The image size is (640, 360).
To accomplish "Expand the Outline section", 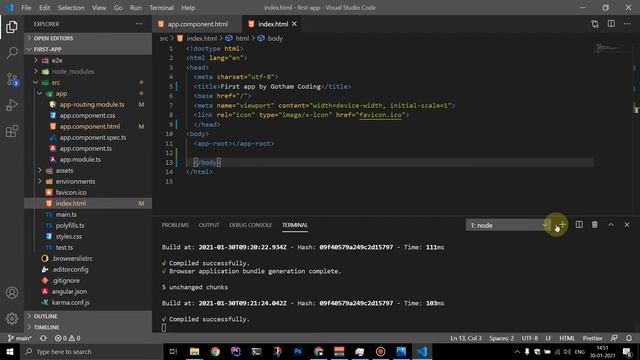I will pyautogui.click(x=88, y=316).
